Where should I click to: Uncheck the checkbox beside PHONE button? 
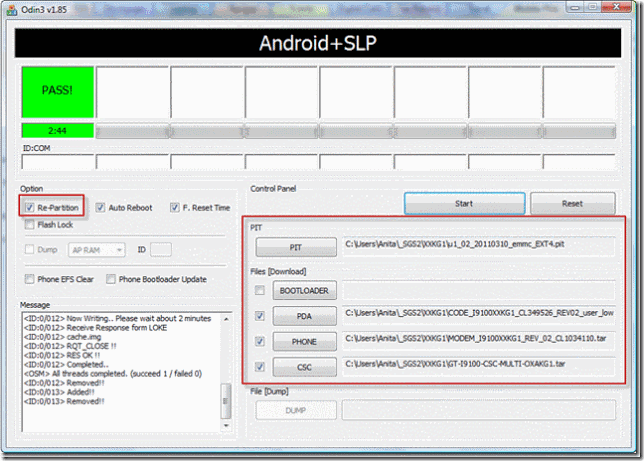tap(260, 341)
